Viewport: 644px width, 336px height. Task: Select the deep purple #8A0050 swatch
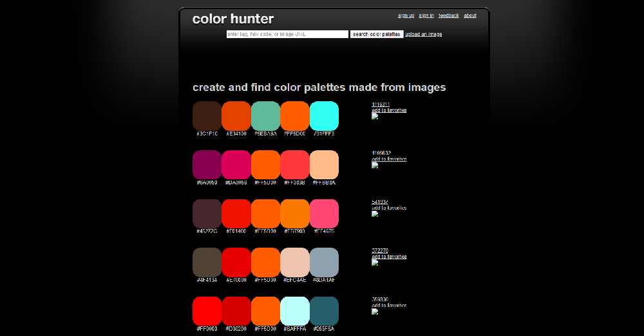point(207,165)
